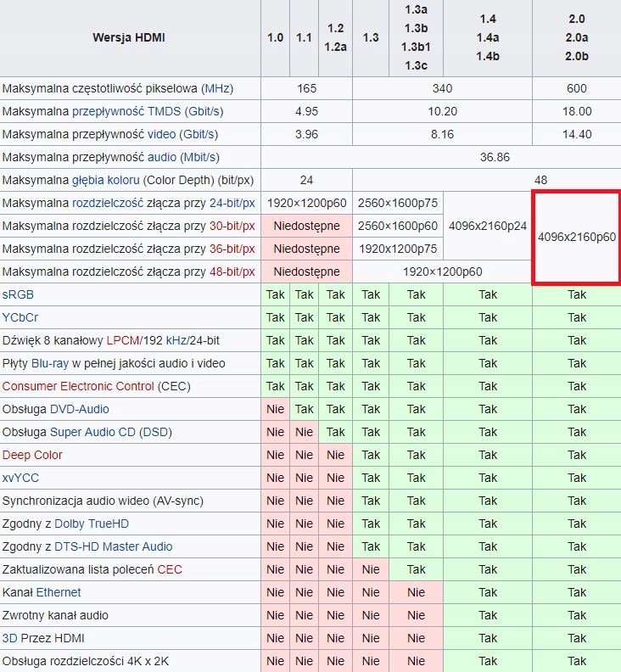Click the red-outlined 4096x2160p60 cell
The image size is (621, 672).
pos(576,238)
